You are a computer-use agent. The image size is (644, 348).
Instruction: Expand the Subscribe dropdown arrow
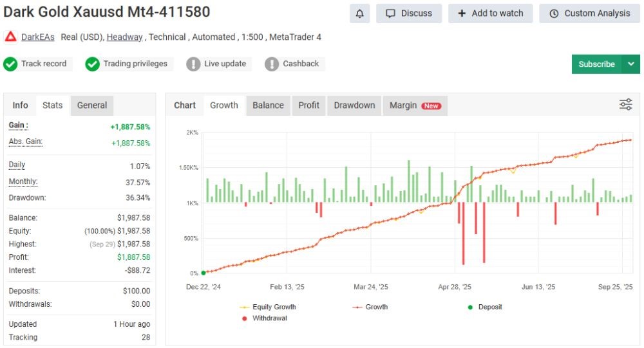click(x=630, y=64)
